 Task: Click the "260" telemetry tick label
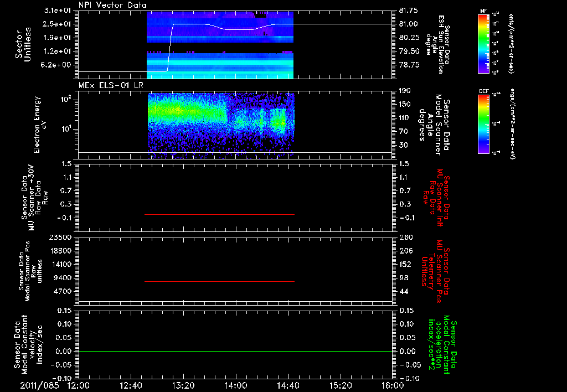click(405, 237)
